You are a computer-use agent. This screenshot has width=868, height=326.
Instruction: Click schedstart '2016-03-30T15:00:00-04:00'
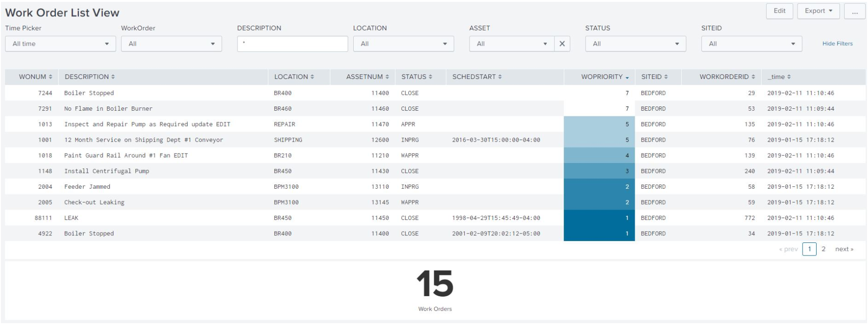496,140
